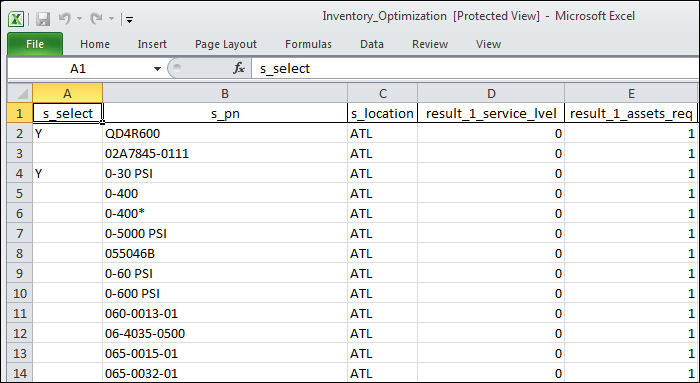Viewport: 700px width, 383px height.
Task: Select cell 0-400* in row 6
Action: (x=225, y=213)
